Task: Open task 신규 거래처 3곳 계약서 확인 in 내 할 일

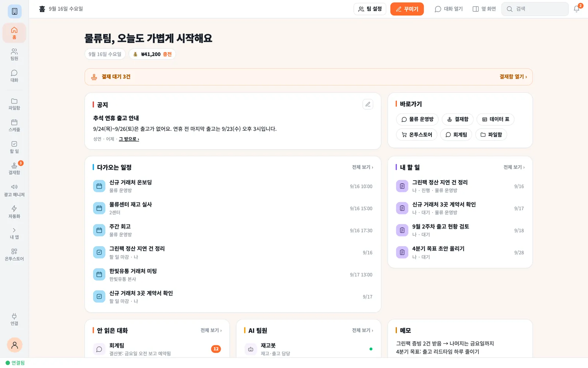Action: [460, 208]
